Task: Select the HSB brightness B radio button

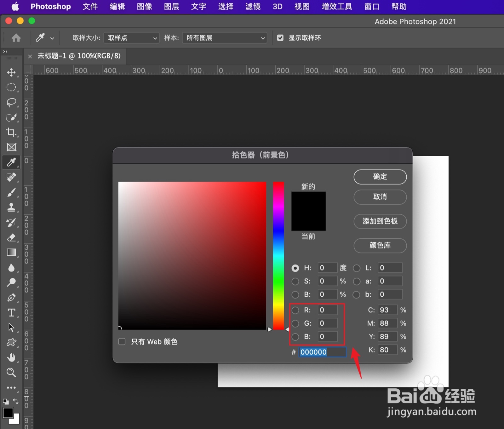Action: [x=295, y=294]
